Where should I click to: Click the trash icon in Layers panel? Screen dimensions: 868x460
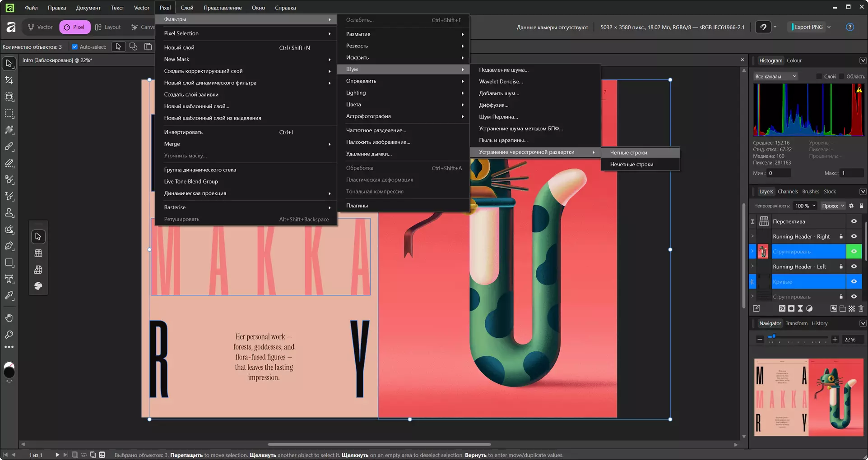point(861,308)
